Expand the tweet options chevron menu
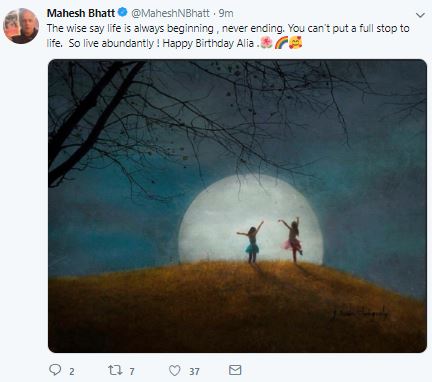432x382 pixels. click(x=420, y=15)
